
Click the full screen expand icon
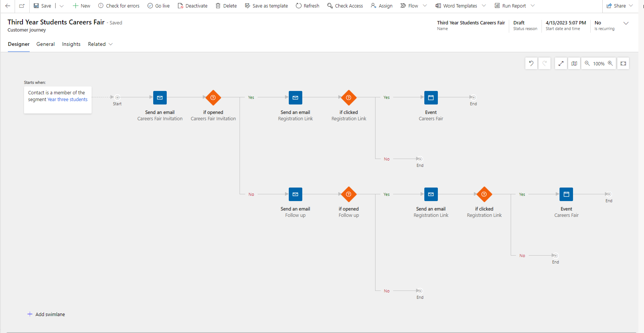pos(561,64)
